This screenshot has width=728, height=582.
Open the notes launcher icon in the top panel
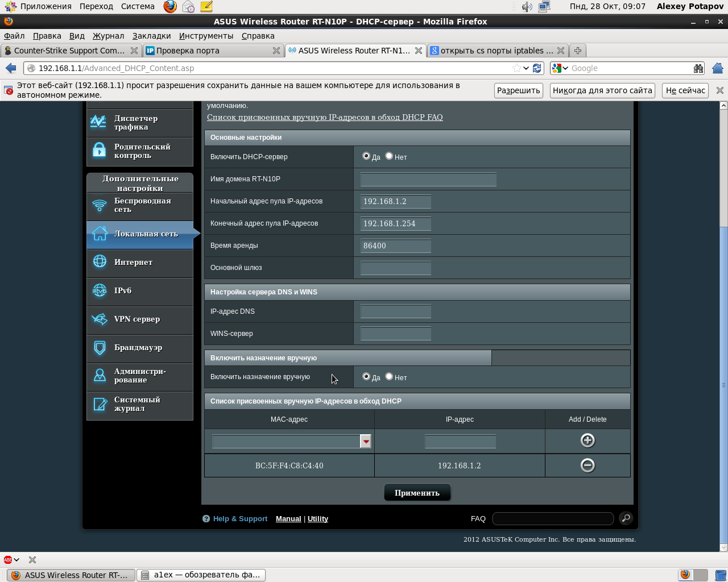pyautogui.click(x=206, y=7)
